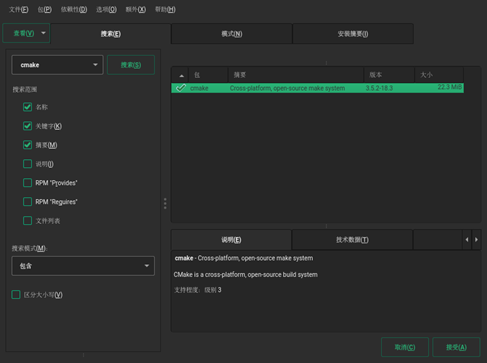Sort by the 版本 column header
487x363 pixels.
point(389,75)
